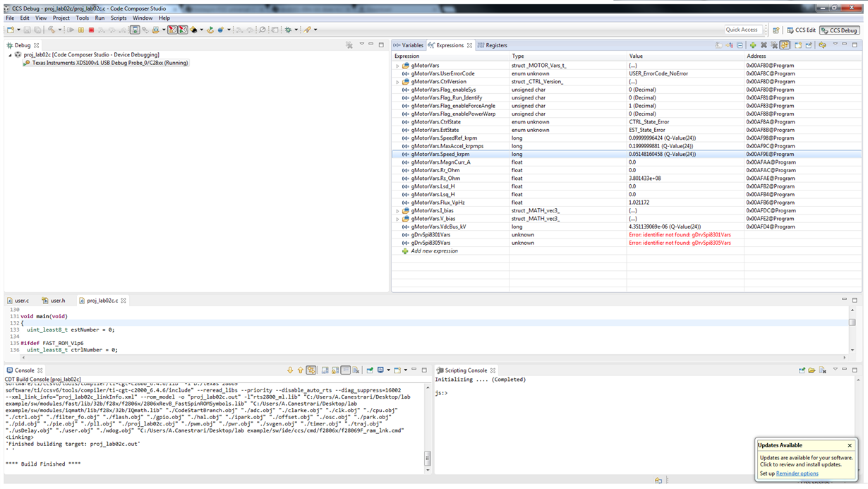Screen dimensions: 868x489
Task: Open the File menu
Action: tap(10, 18)
